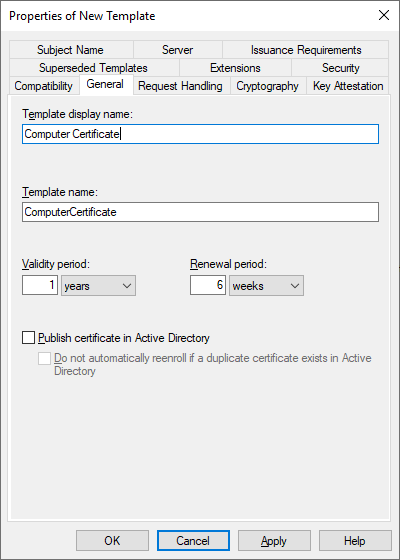Screen dimensions: 400x560
Task: Close the Properties of New Template dialog
Action: tap(384, 15)
